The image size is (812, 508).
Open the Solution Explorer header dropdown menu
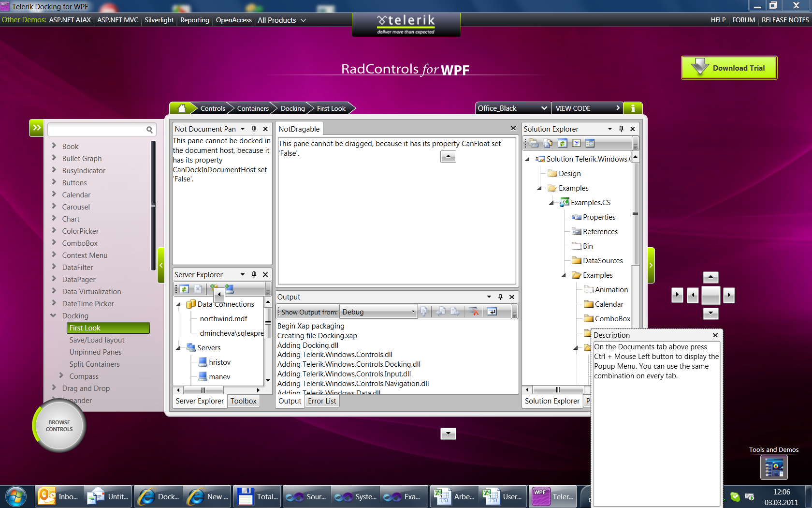point(610,129)
